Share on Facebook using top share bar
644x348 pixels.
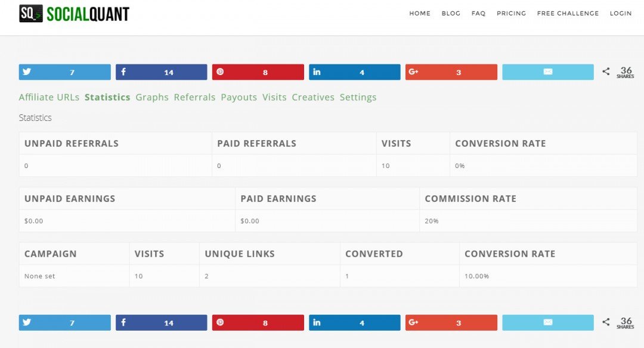[x=162, y=72]
